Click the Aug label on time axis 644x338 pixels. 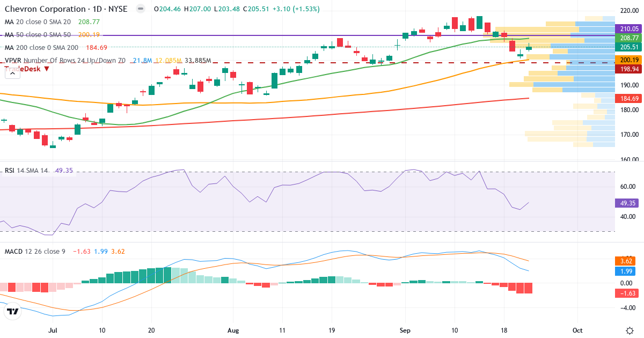coord(233,330)
